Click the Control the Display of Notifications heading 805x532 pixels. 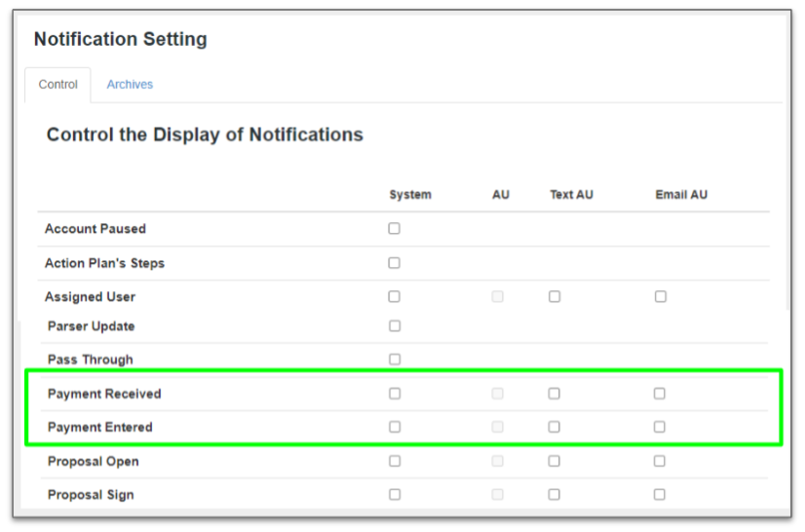coord(205,134)
